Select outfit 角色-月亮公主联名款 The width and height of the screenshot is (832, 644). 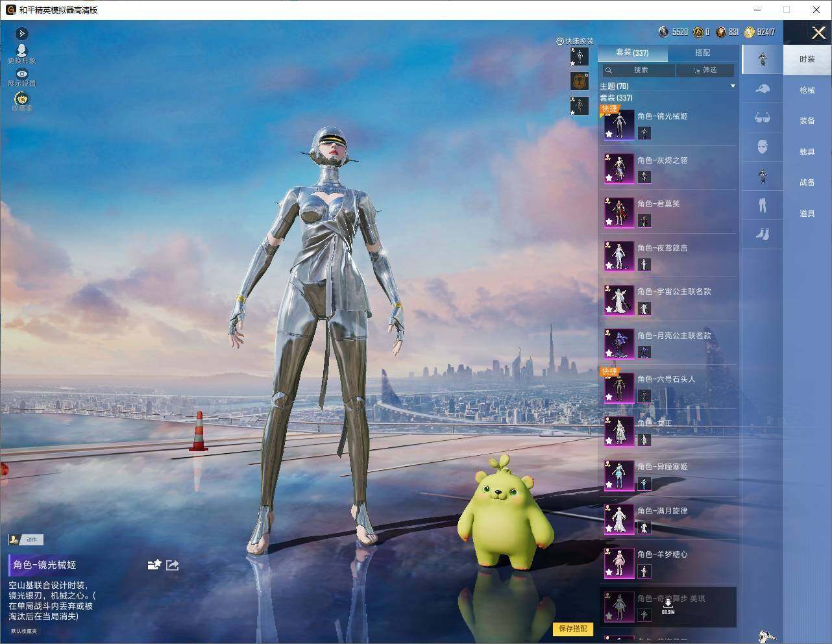[668, 343]
